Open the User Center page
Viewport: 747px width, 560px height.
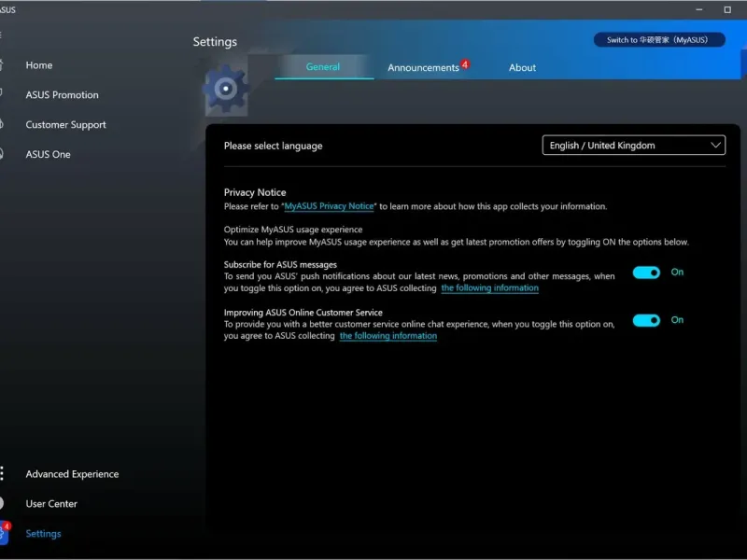point(51,503)
